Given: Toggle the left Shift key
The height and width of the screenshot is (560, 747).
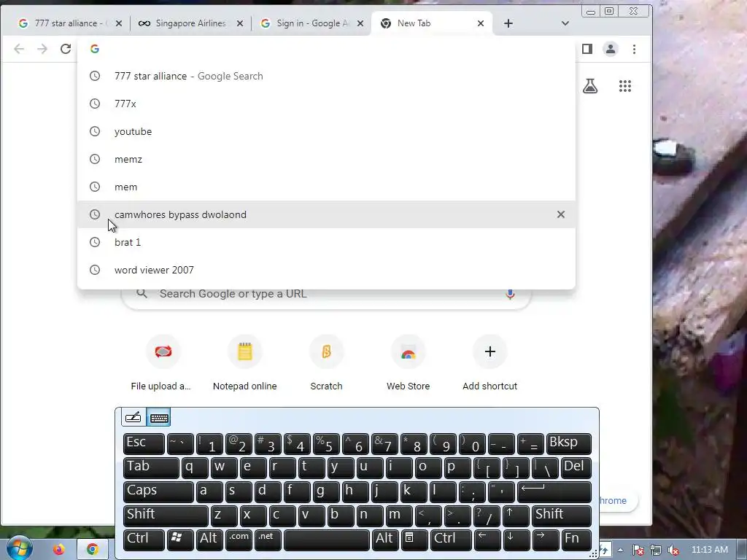Looking at the screenshot, I should pos(166,516).
